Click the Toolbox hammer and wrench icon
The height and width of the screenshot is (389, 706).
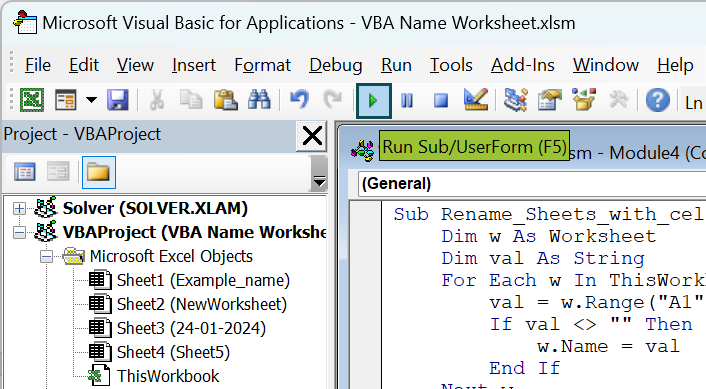(x=619, y=100)
